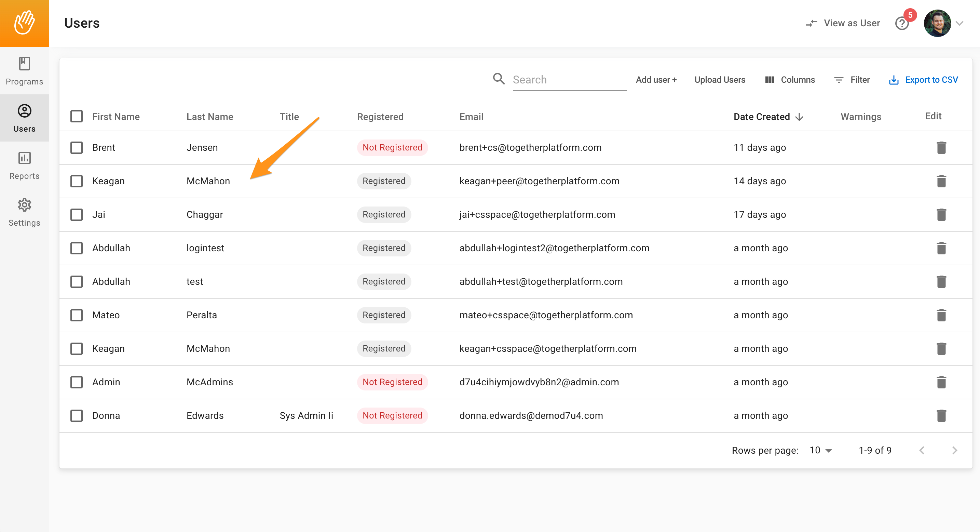980x532 pixels.
Task: Click the orange hand logo icon
Action: [x=24, y=23]
